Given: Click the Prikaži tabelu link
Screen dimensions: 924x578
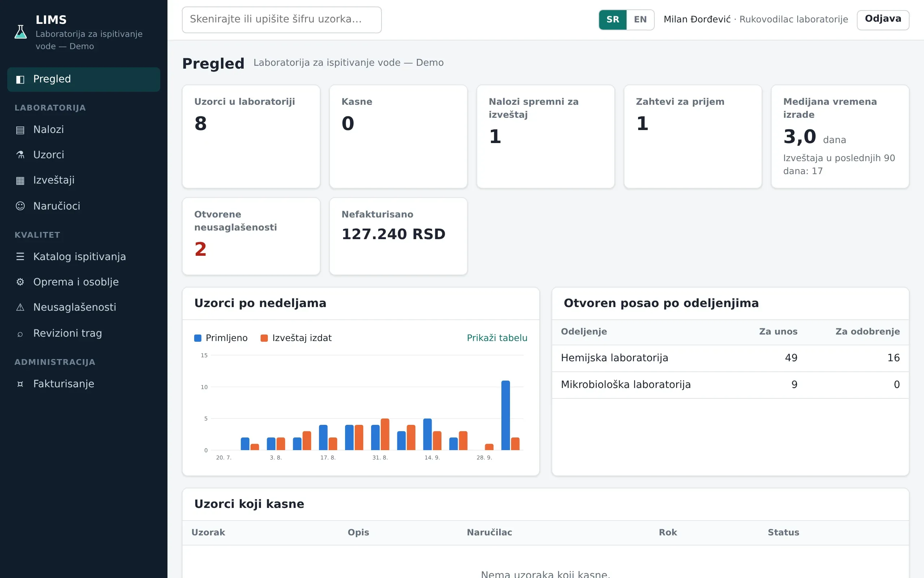Looking at the screenshot, I should (x=497, y=338).
